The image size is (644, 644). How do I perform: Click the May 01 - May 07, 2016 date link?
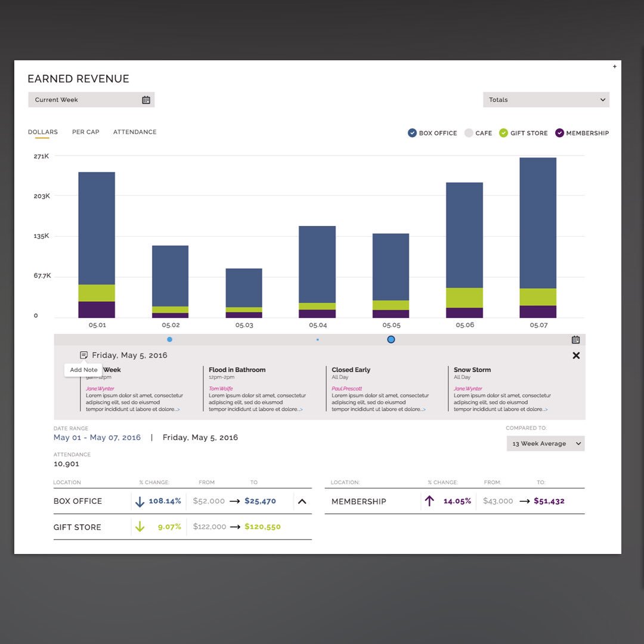[x=97, y=437]
